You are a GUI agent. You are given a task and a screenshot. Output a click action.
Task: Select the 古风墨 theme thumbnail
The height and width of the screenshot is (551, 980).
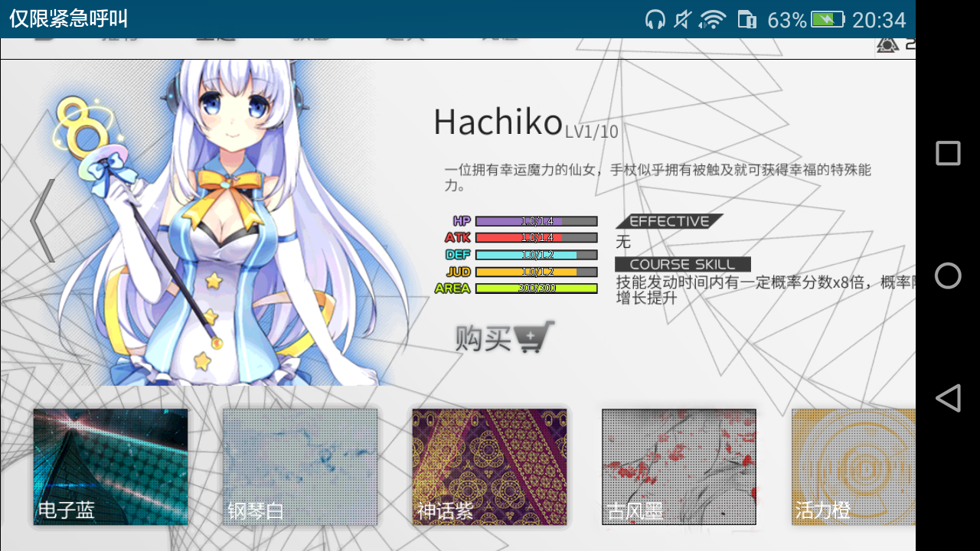point(679,467)
